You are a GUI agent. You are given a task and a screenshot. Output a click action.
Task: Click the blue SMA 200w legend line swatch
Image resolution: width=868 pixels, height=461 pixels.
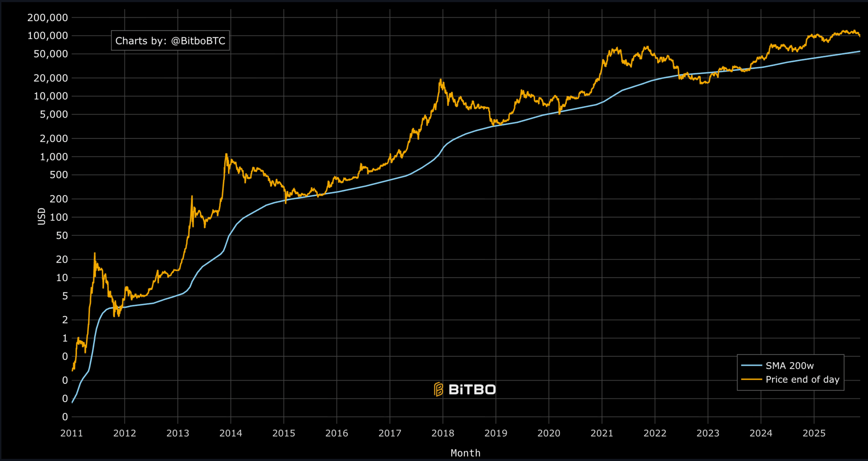751,366
